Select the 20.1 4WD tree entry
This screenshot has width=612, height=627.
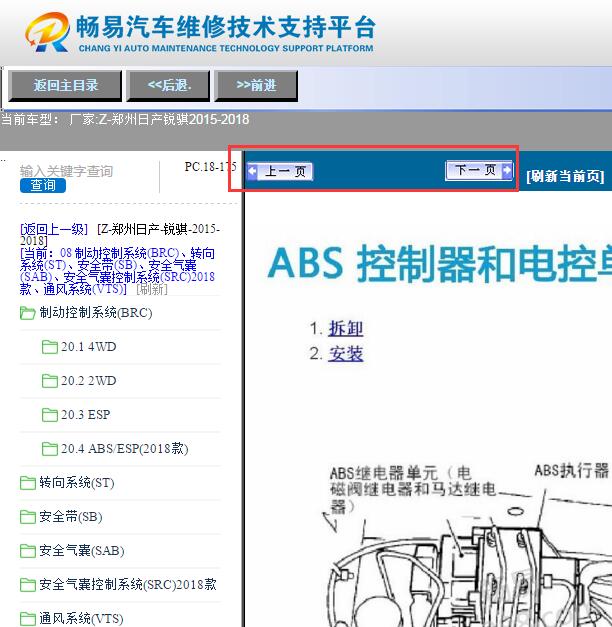pyautogui.click(x=88, y=347)
